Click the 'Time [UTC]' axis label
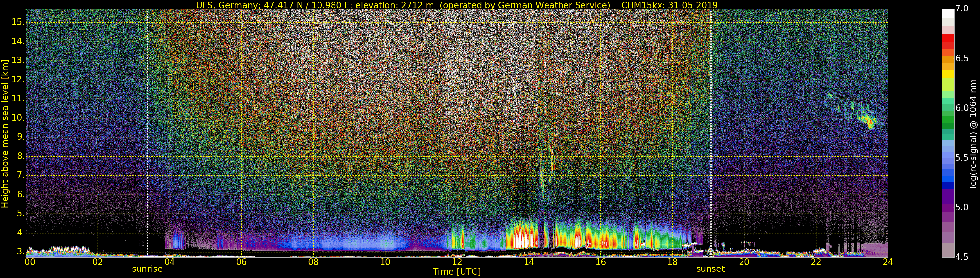Screen dimensions: 980x278 tap(457, 272)
